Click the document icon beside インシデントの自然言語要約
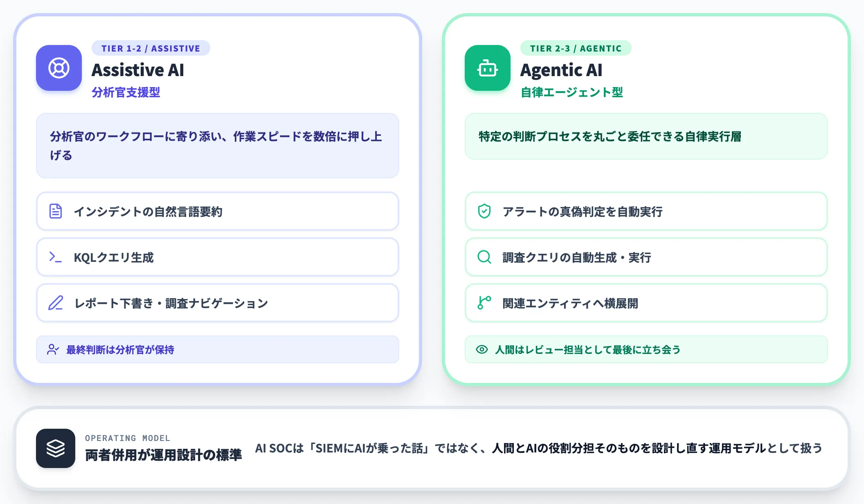864x504 pixels. (x=56, y=211)
